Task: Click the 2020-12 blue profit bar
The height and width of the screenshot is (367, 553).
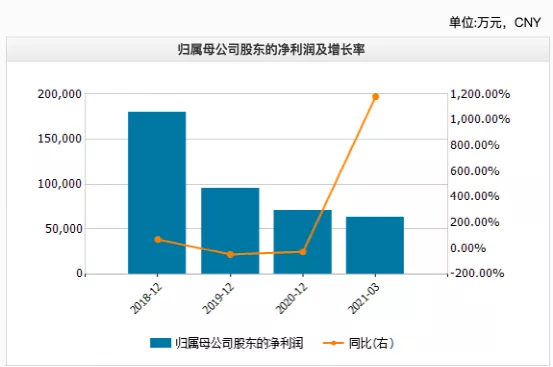Action: pyautogui.click(x=303, y=242)
